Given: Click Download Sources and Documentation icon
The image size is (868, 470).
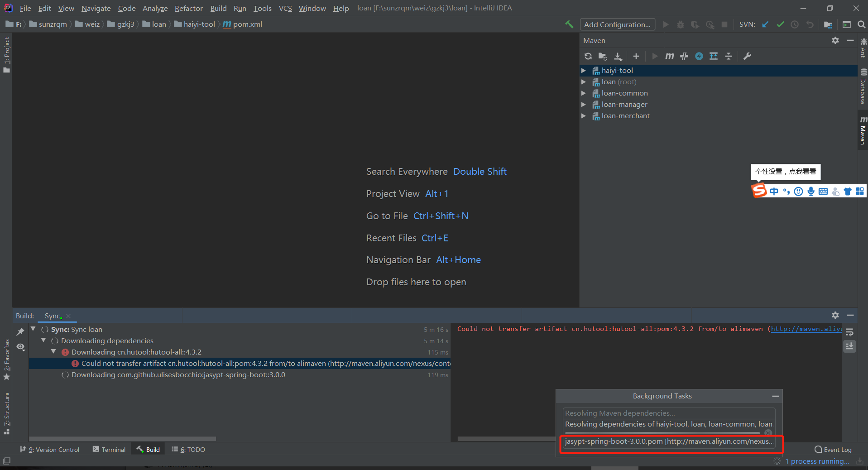Looking at the screenshot, I should click(618, 56).
